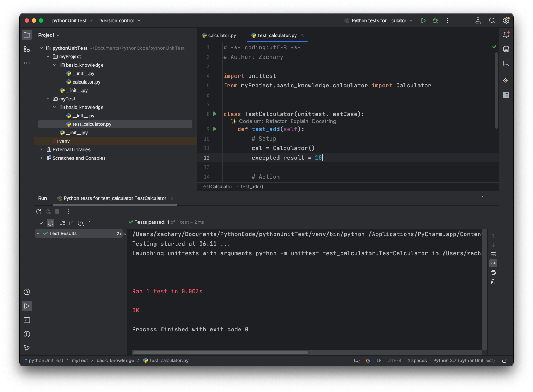Click Python 3.7 interpreter in status bar

464,360
